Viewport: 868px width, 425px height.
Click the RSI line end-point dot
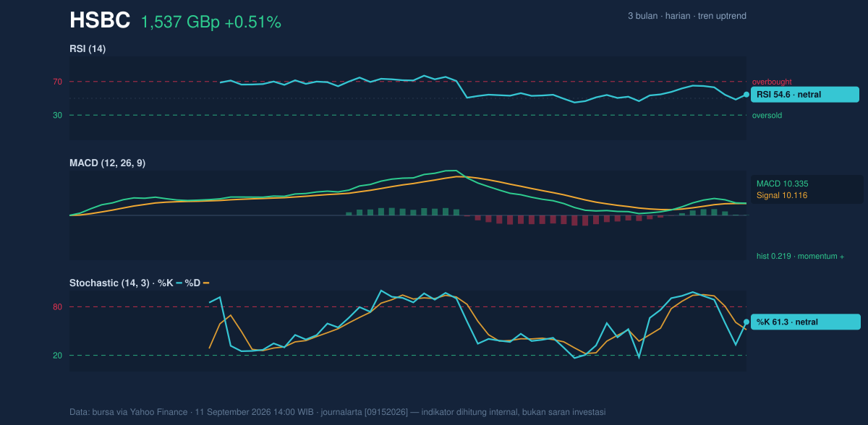tap(746, 95)
